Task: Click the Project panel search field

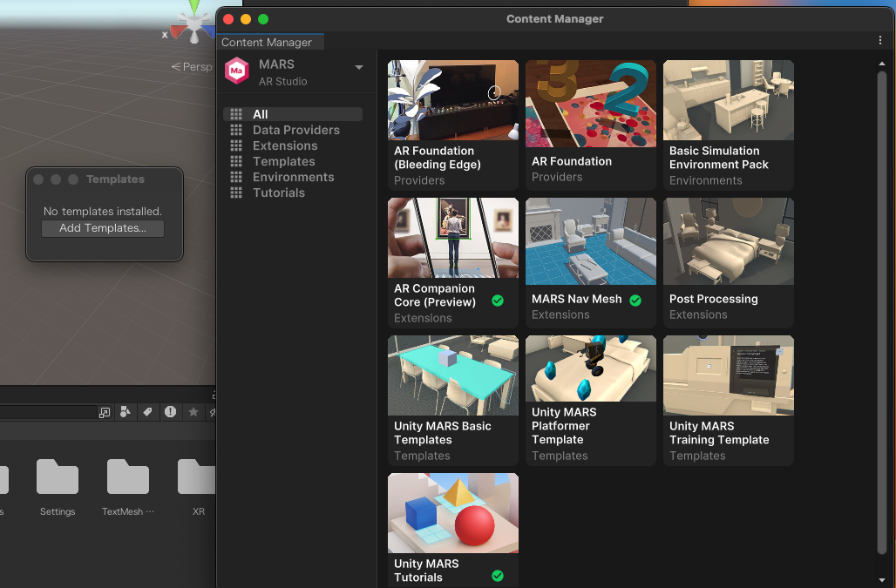Action: point(49,412)
